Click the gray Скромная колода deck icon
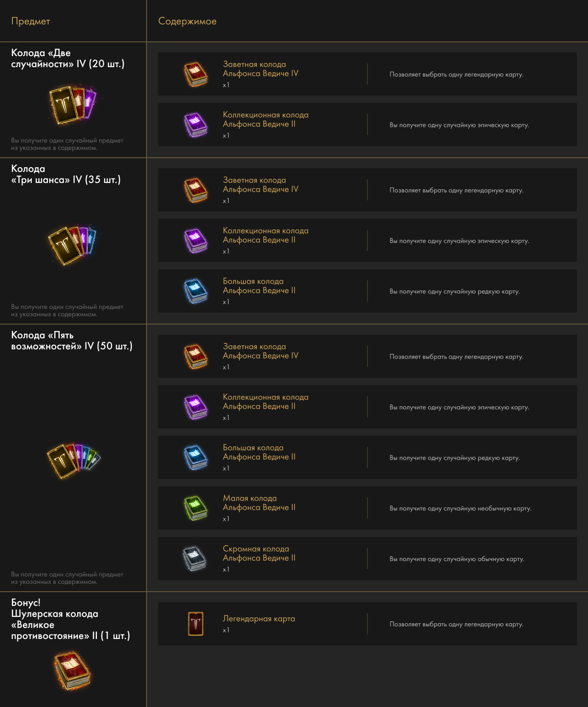Viewport: 588px width, 707px height. [x=196, y=559]
